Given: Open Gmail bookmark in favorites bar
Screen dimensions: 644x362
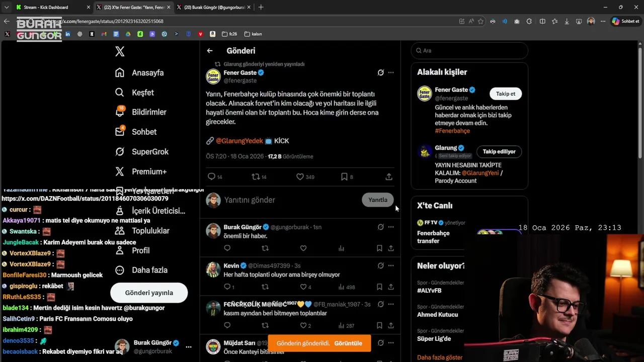Looking at the screenshot, I should (104, 34).
